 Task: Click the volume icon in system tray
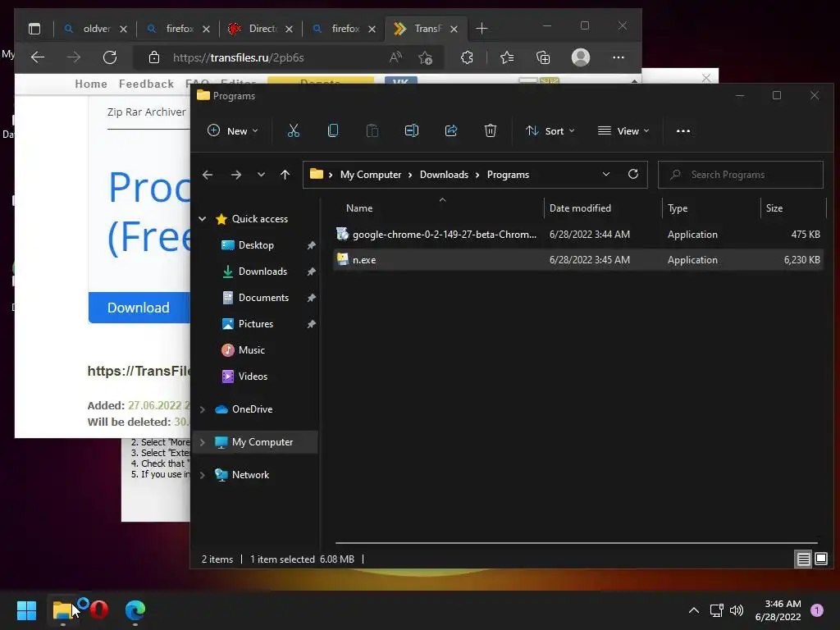point(737,610)
